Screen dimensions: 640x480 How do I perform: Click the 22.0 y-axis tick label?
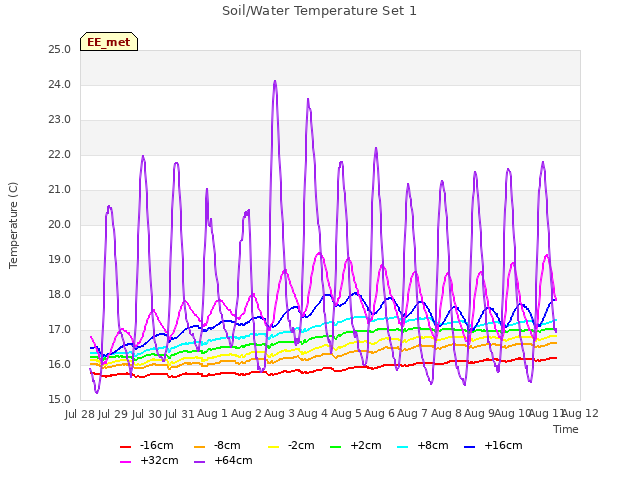(60, 155)
